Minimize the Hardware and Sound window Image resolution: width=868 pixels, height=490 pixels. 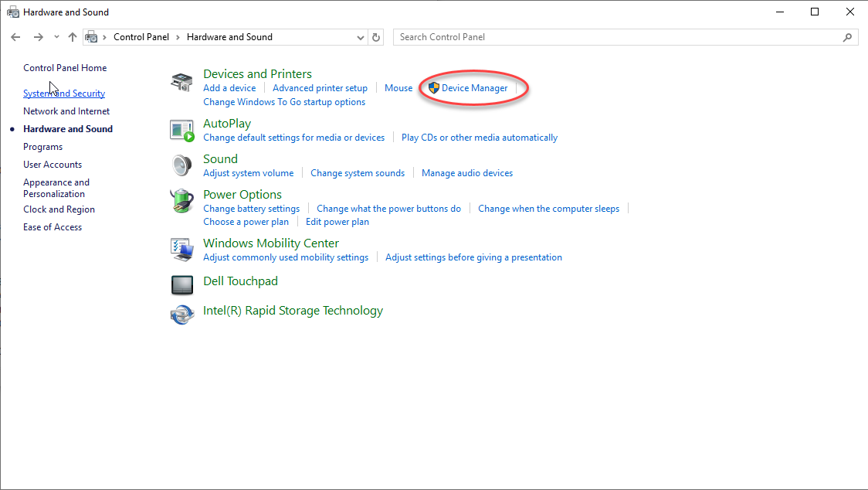[x=780, y=12]
